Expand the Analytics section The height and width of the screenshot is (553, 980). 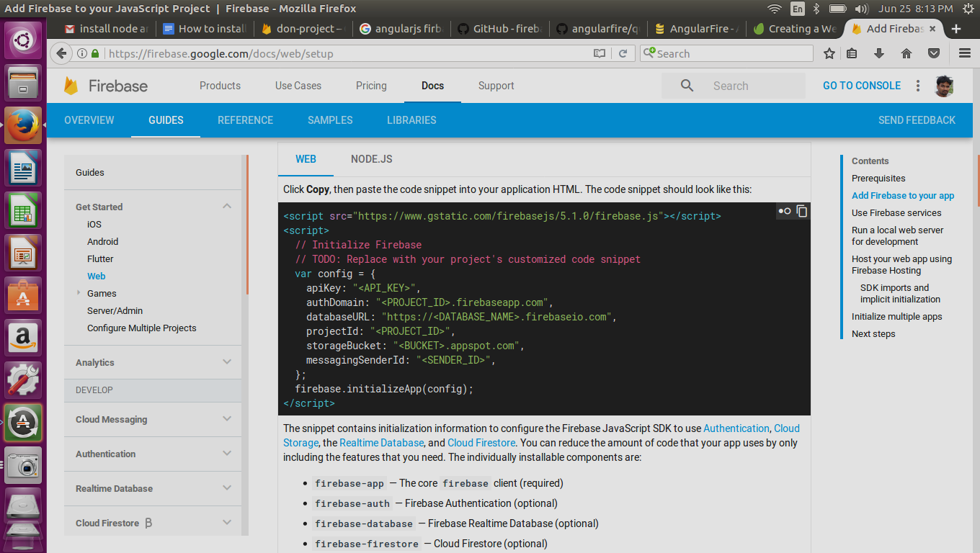[227, 362]
